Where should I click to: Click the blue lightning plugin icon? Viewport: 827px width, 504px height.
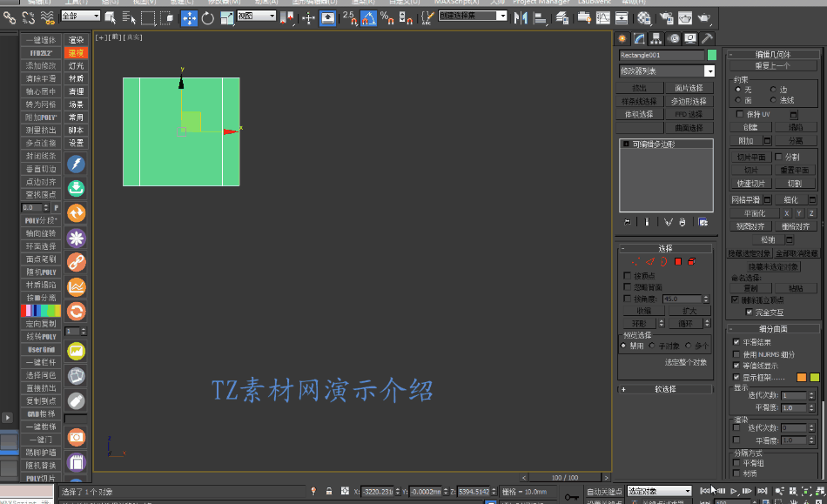[76, 165]
